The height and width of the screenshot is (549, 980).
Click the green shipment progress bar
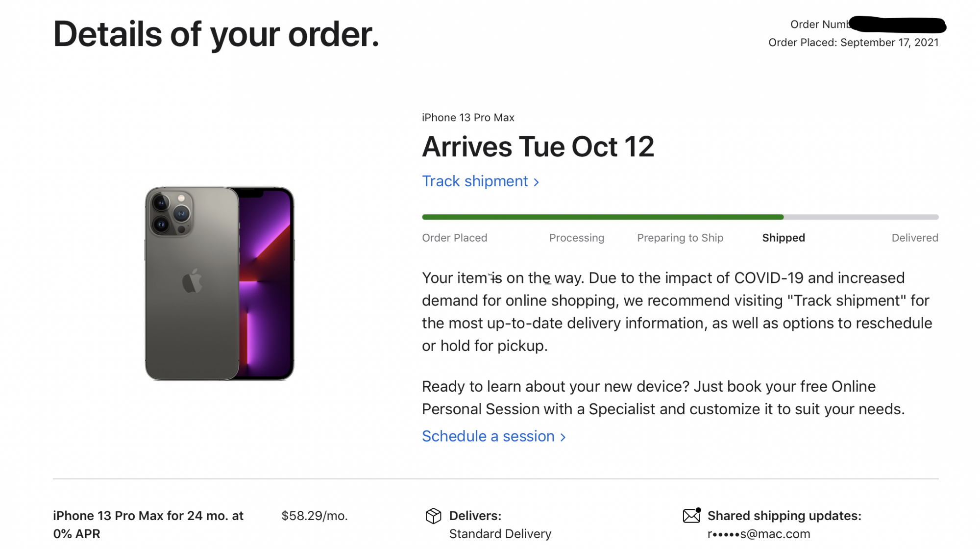603,217
